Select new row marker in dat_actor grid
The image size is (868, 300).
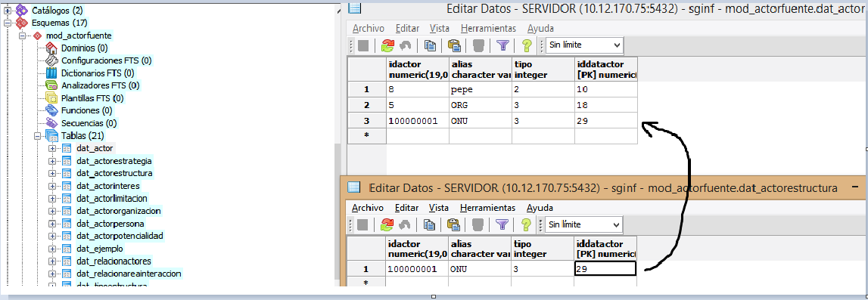(366, 136)
